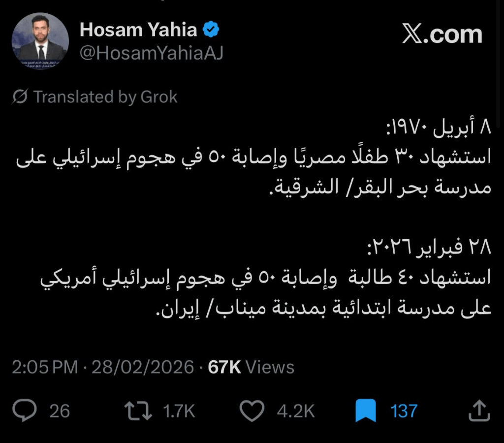Screen dimensions: 504x443
Task: Click the reply speech bubble icon
Action: [25, 411]
